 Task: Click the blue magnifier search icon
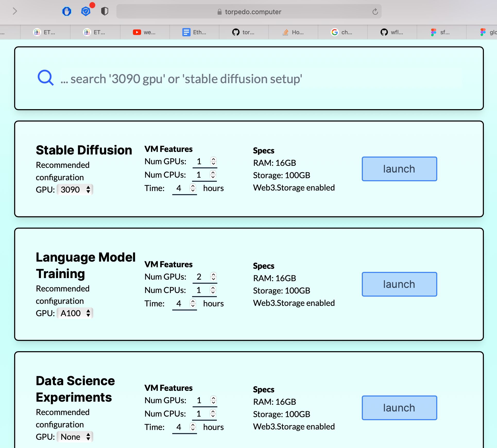[x=46, y=78]
